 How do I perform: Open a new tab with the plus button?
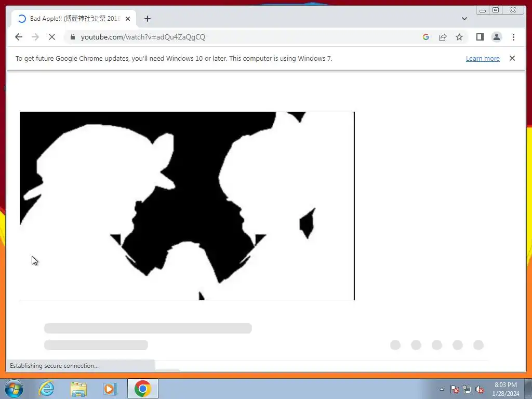(147, 19)
